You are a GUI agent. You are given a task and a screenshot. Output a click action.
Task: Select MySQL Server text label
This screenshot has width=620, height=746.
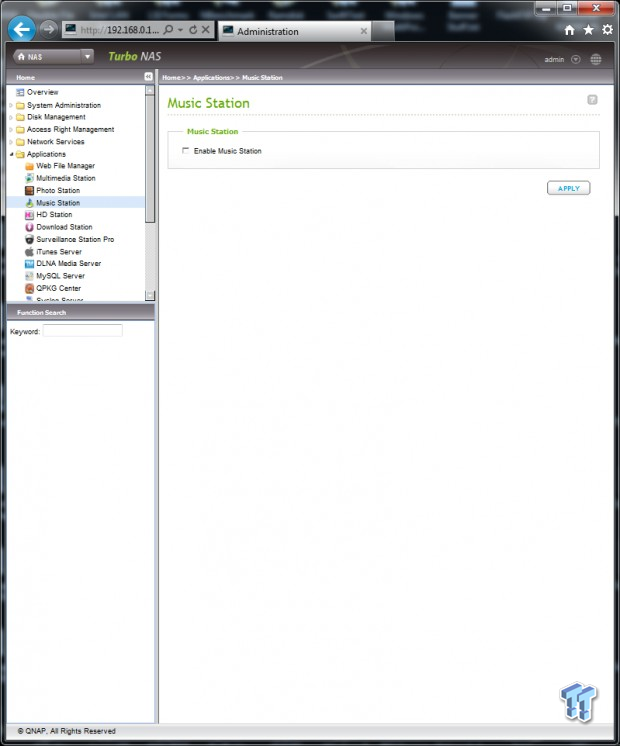[60, 276]
